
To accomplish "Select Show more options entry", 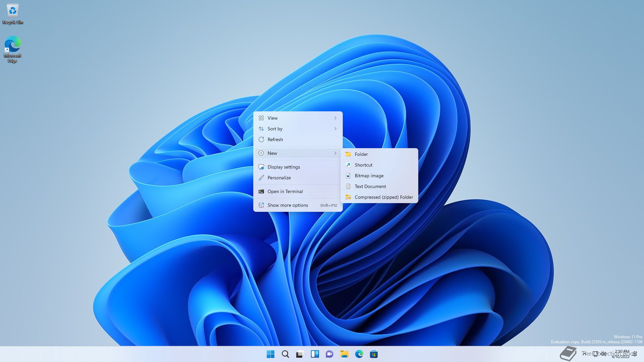I will click(298, 205).
